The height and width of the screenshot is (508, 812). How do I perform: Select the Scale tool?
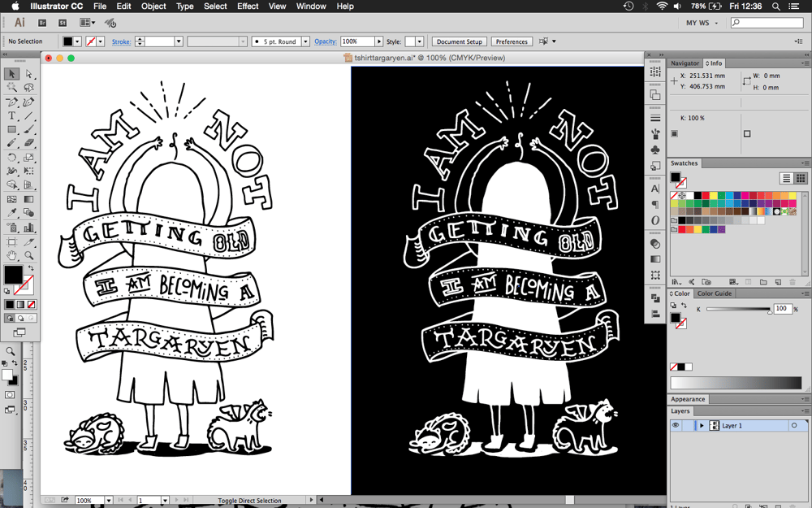[28, 157]
